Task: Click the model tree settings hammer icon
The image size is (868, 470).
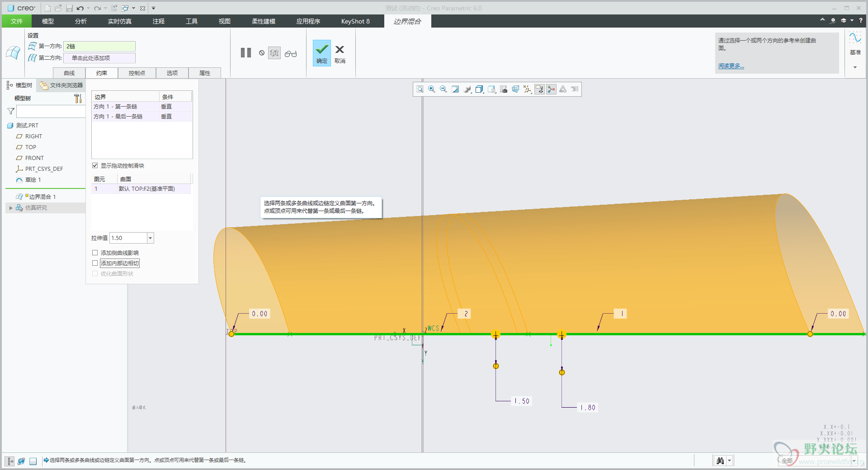Action: pyautogui.click(x=78, y=98)
